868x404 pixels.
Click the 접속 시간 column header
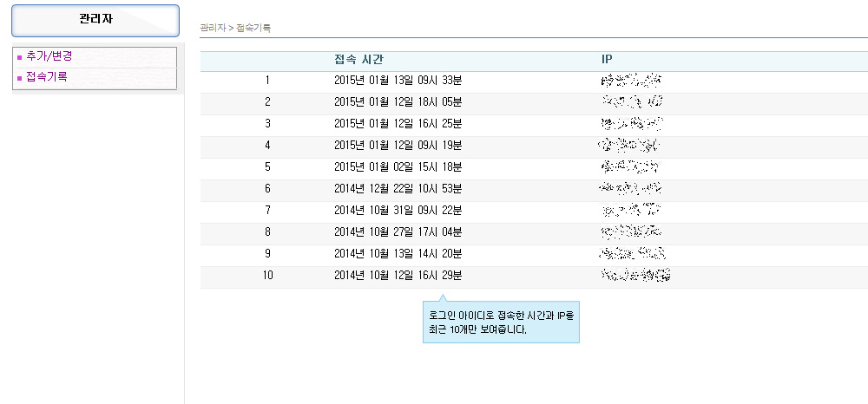[x=358, y=60]
